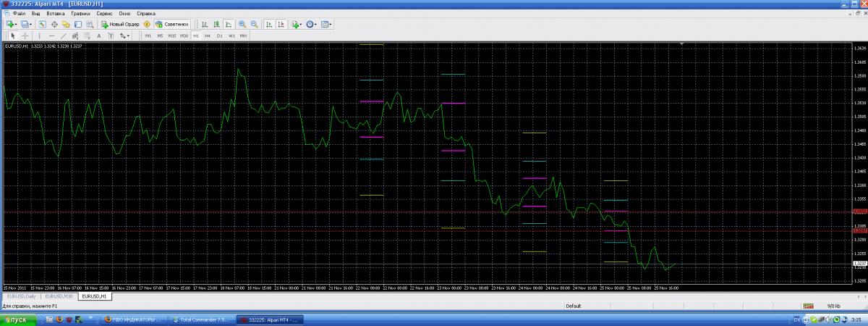The image size is (868, 326).
Task: Draw a horizontal line tool
Action: (x=51, y=35)
